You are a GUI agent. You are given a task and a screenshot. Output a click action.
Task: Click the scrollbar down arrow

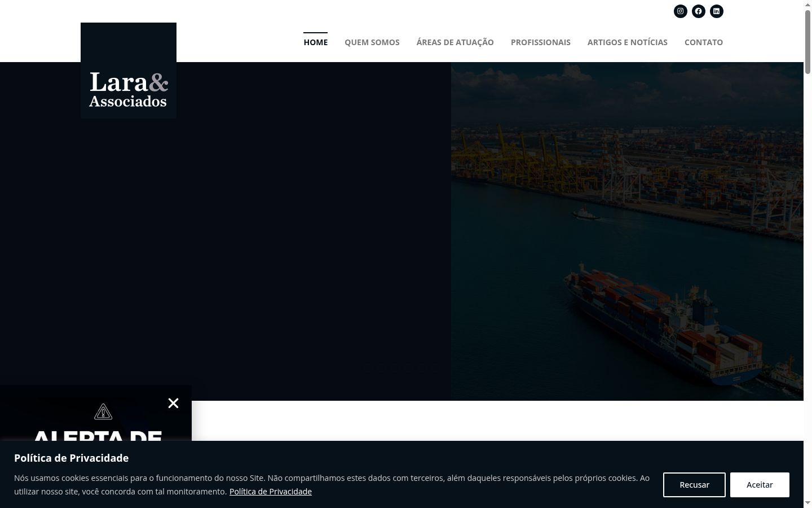click(x=807, y=503)
